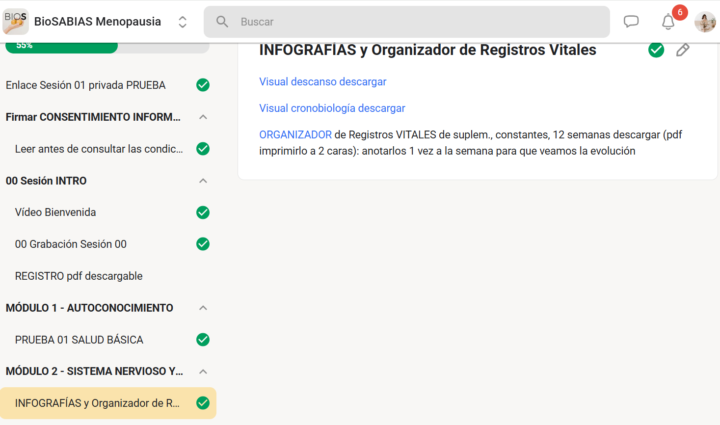Image resolution: width=720 pixels, height=425 pixels.
Task: Open Enlace Sesión 01 privada PRUEBA lesson
Action: [x=85, y=85]
